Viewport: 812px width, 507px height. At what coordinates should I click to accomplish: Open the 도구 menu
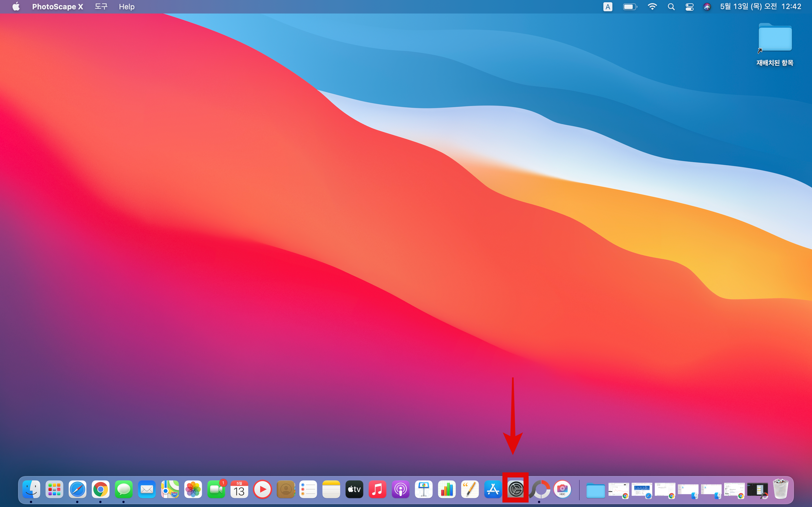point(101,7)
